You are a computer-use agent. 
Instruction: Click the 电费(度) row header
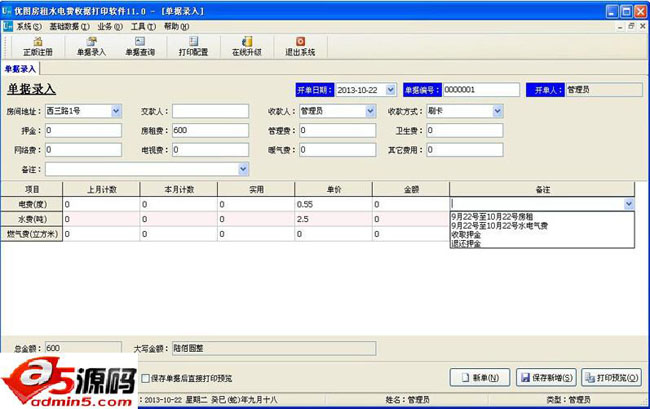pyautogui.click(x=32, y=204)
